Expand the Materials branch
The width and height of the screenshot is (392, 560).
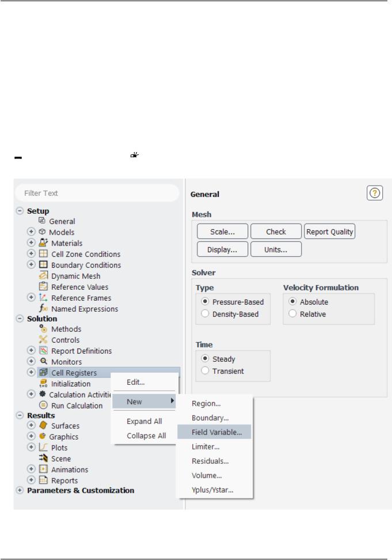tap(32, 243)
